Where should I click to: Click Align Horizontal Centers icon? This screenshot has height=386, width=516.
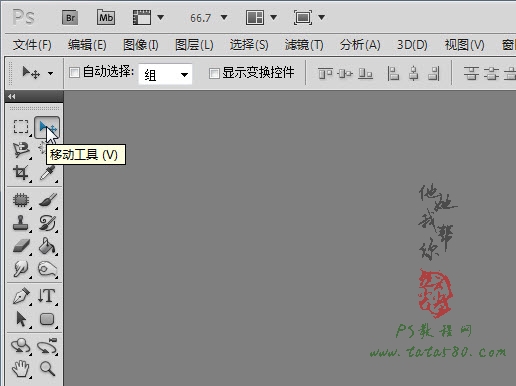click(x=414, y=73)
